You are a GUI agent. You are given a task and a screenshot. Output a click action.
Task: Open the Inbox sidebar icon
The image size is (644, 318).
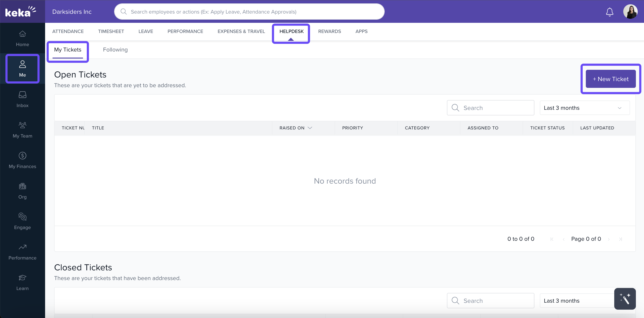click(x=23, y=95)
